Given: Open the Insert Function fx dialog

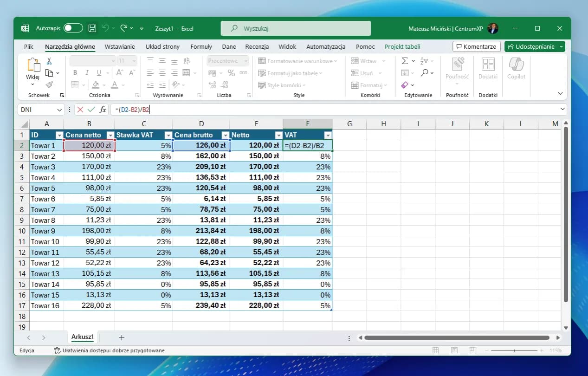Looking at the screenshot, I should (x=103, y=110).
